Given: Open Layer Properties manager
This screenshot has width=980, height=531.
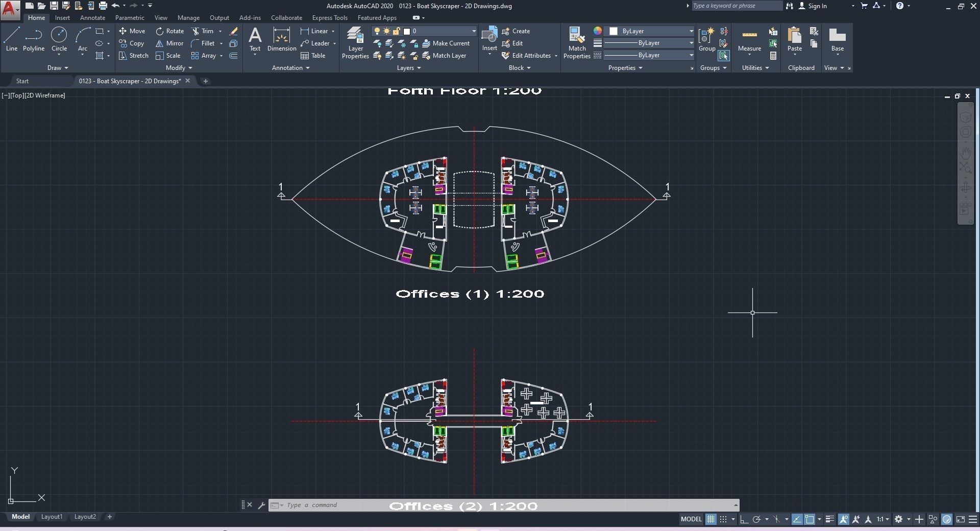Looking at the screenshot, I should (355, 43).
